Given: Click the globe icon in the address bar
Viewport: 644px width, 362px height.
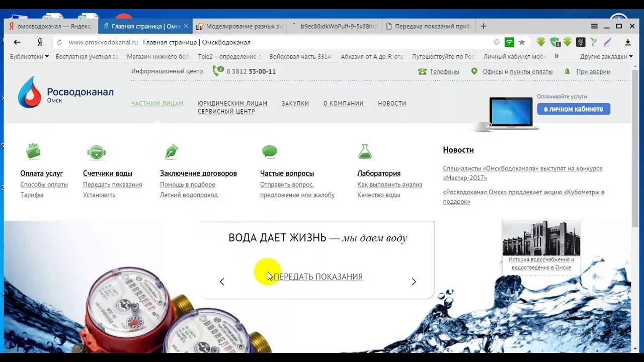Looking at the screenshot, I should click(497, 42).
